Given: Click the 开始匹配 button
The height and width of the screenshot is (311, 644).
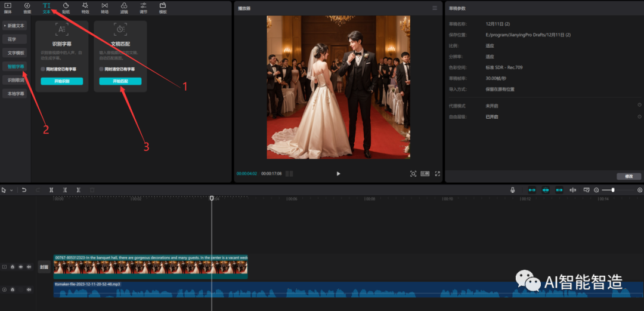Looking at the screenshot, I should 120,81.
